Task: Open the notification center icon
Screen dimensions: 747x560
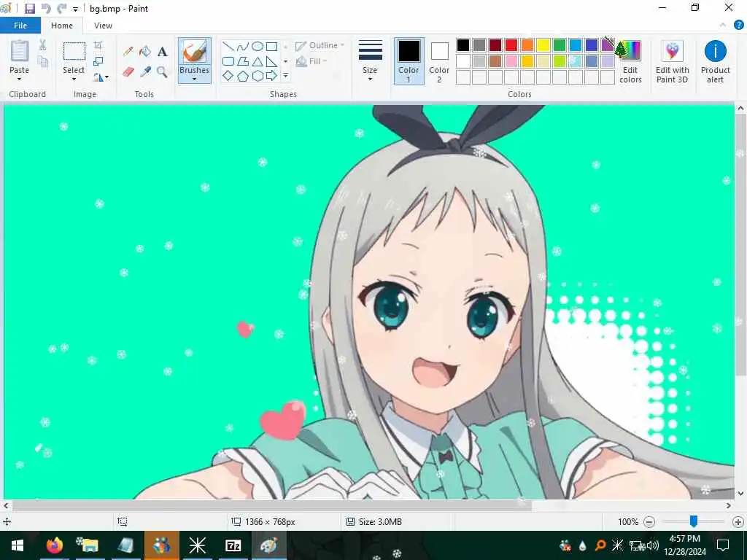Action: tap(723, 545)
